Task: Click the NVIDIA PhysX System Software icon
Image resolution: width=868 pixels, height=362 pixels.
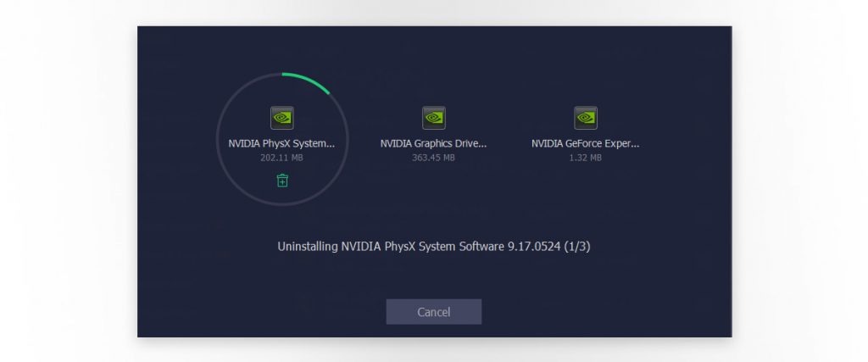Action: (x=281, y=118)
